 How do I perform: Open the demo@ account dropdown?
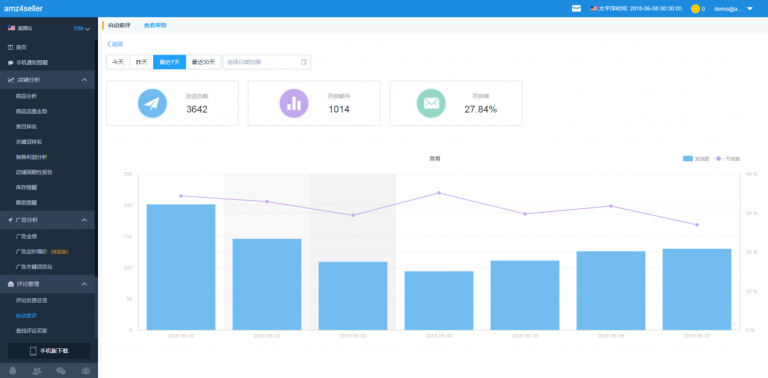[x=733, y=8]
